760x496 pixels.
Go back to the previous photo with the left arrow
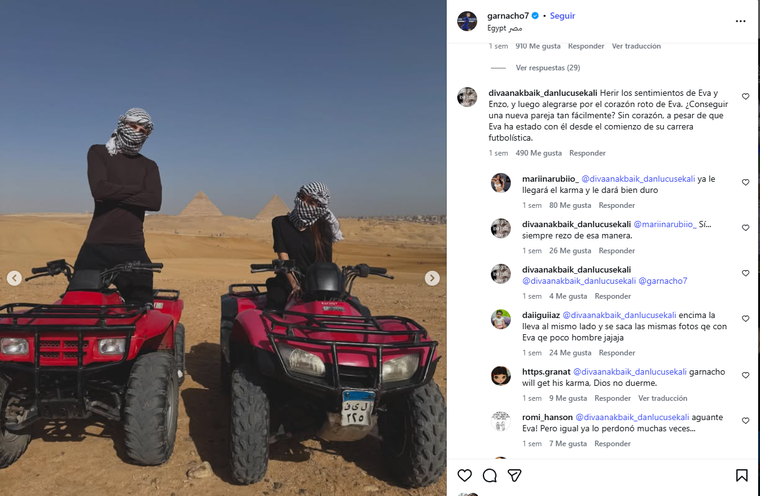tap(14, 278)
